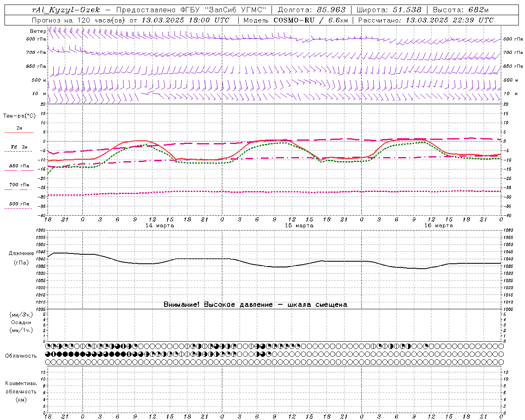Click the Конвективн. convective cloud label
This screenshot has height=420, width=525.
(21, 383)
